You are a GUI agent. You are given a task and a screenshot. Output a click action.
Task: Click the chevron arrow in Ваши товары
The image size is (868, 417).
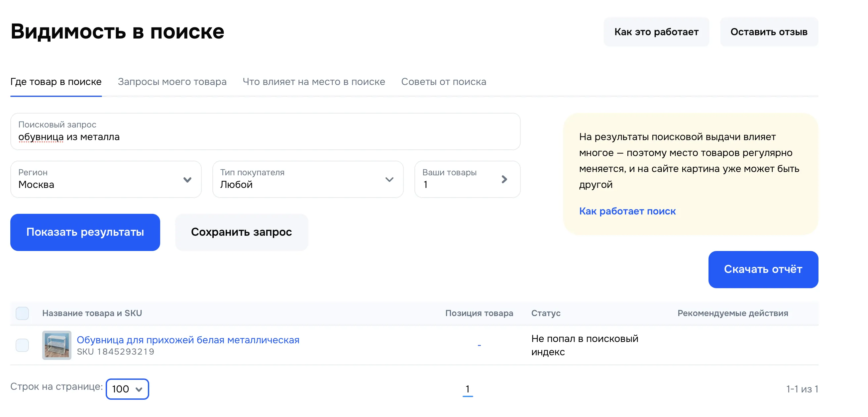click(x=504, y=179)
